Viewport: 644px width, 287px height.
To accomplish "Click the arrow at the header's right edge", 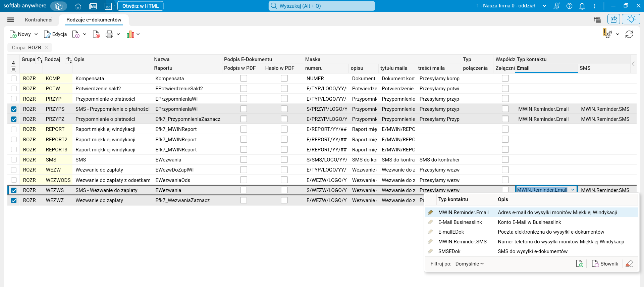I will click(x=633, y=64).
